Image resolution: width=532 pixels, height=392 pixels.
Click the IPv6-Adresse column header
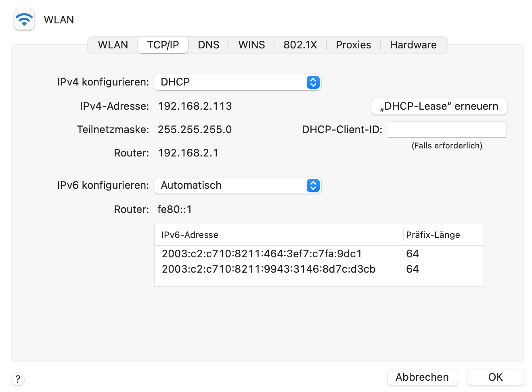click(190, 235)
